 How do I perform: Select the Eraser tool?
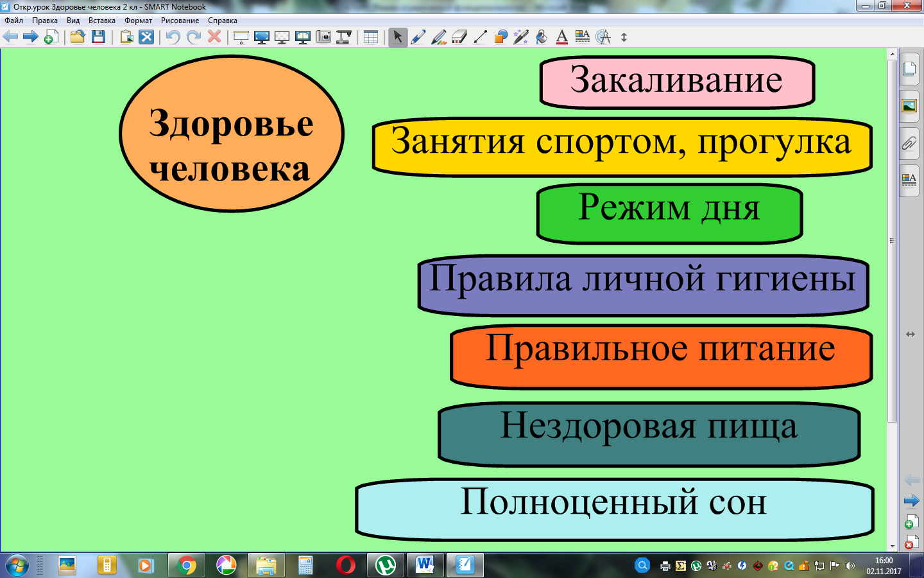coord(459,37)
